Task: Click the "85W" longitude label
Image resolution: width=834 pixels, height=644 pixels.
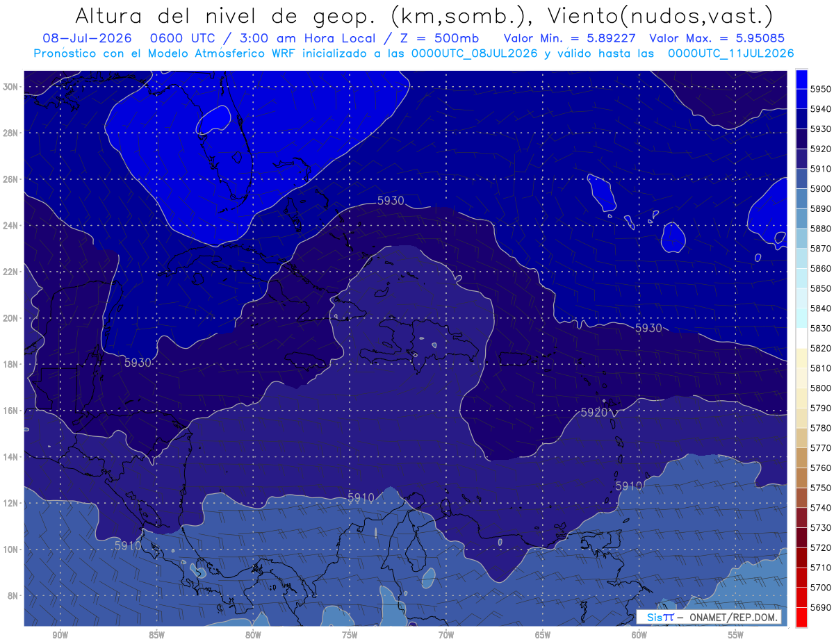Action: click(156, 635)
